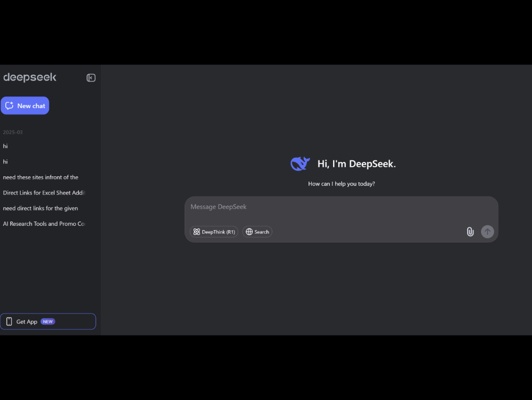
Task: Focus the Message DeepSeek input field
Action: [342, 207]
